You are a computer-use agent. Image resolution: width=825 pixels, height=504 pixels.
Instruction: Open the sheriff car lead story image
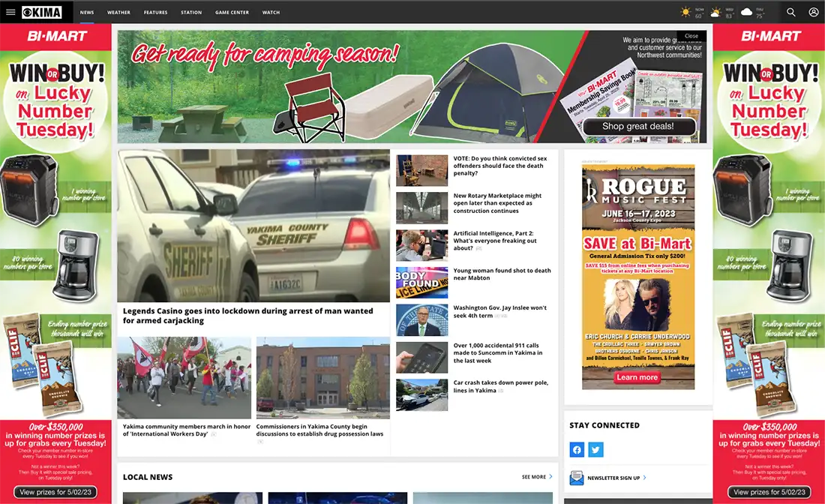tap(253, 225)
